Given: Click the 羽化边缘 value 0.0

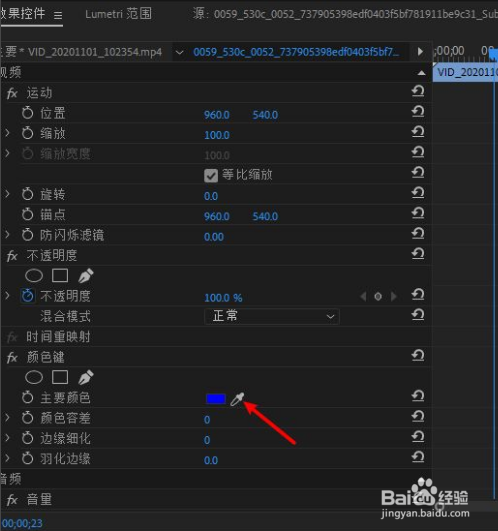Looking at the screenshot, I should [x=211, y=460].
